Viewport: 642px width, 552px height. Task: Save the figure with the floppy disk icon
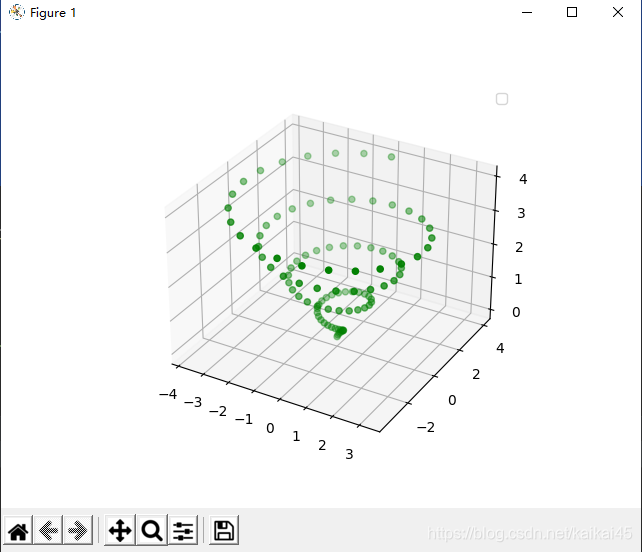(224, 531)
